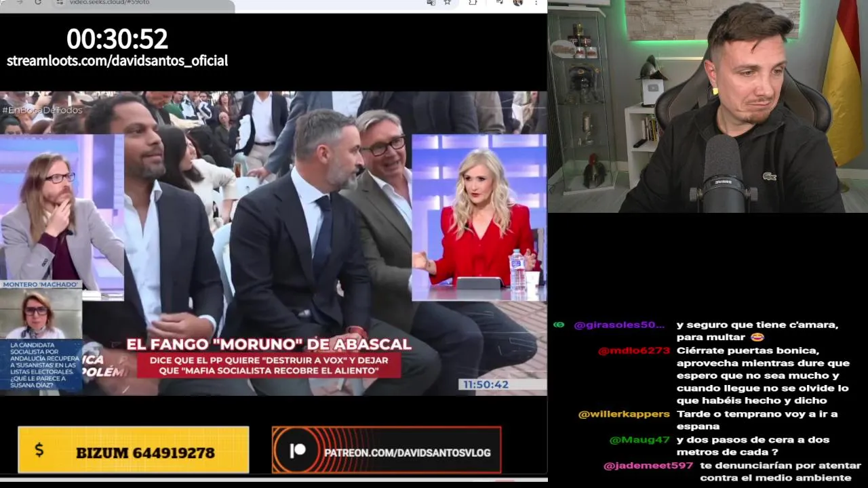Click the media control icon in browser toolbar
Viewport: 868px width, 488px height.
pyautogui.click(x=499, y=3)
